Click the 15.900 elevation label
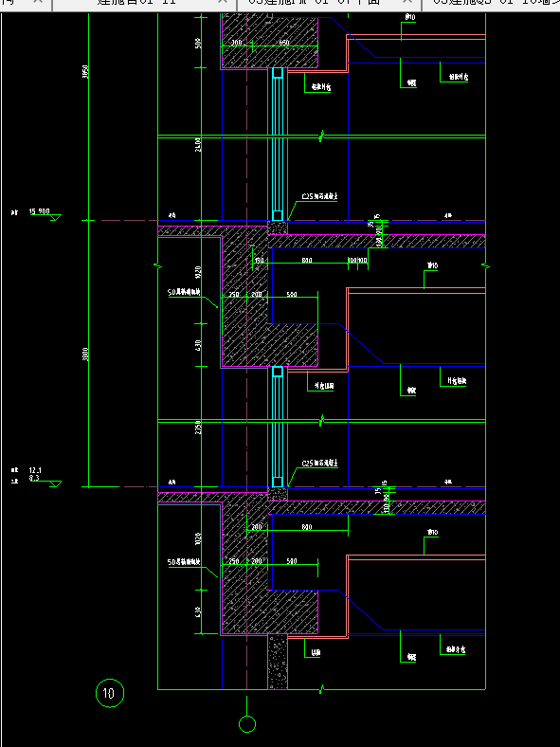The height and width of the screenshot is (747, 560). [39, 211]
